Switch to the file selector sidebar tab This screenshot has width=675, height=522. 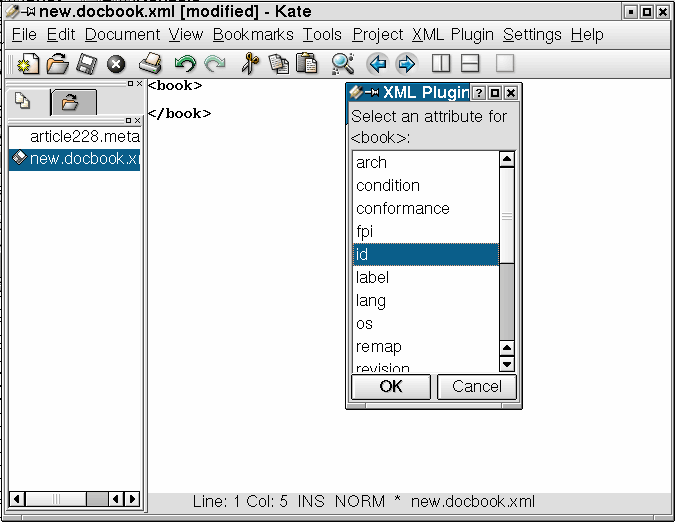(70, 101)
